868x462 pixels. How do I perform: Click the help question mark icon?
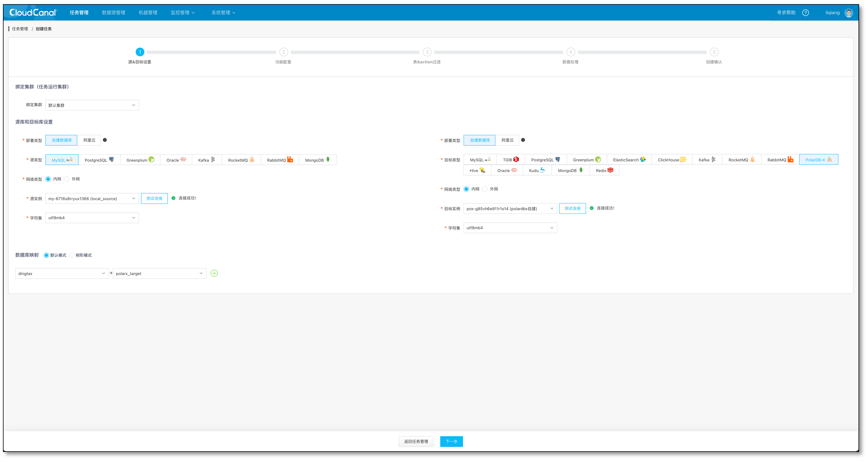pos(805,12)
